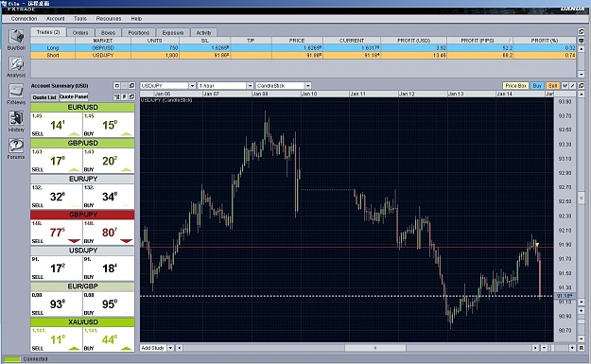The height and width of the screenshot is (364, 591).
Task: Switch to the Exposure tab
Action: point(173,33)
